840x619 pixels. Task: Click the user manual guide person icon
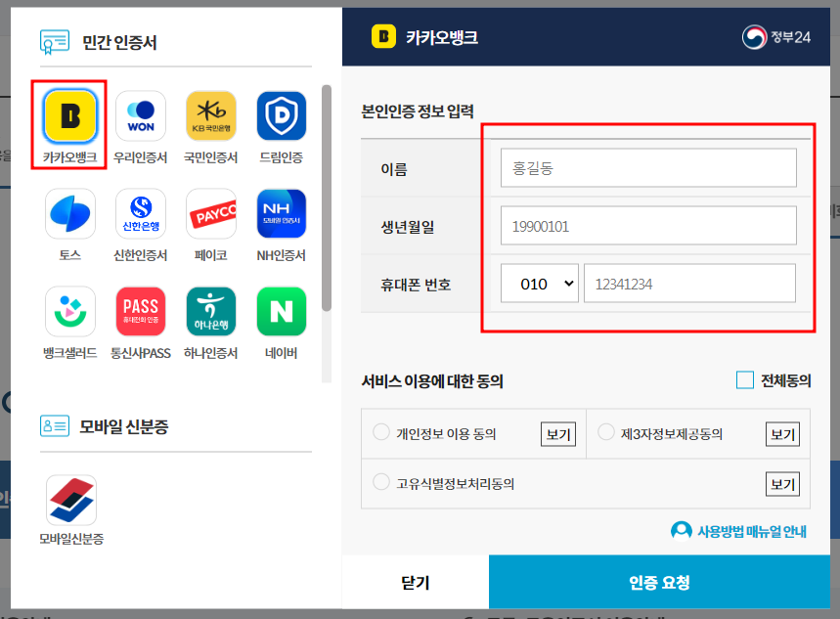682,531
